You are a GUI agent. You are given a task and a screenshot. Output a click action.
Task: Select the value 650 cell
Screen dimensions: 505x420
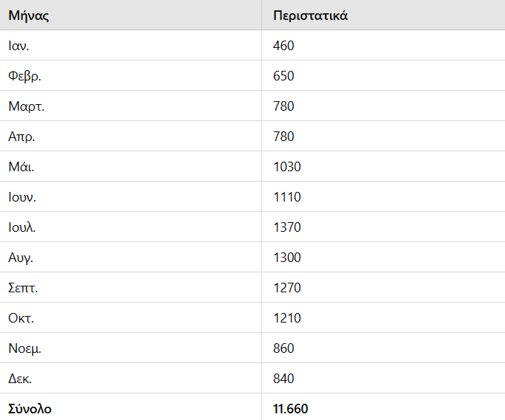[383, 76]
